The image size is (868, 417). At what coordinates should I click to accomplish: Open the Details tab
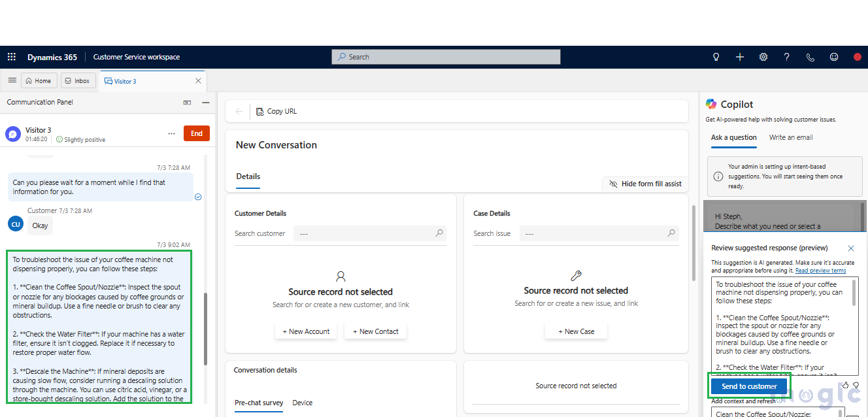pyautogui.click(x=248, y=176)
